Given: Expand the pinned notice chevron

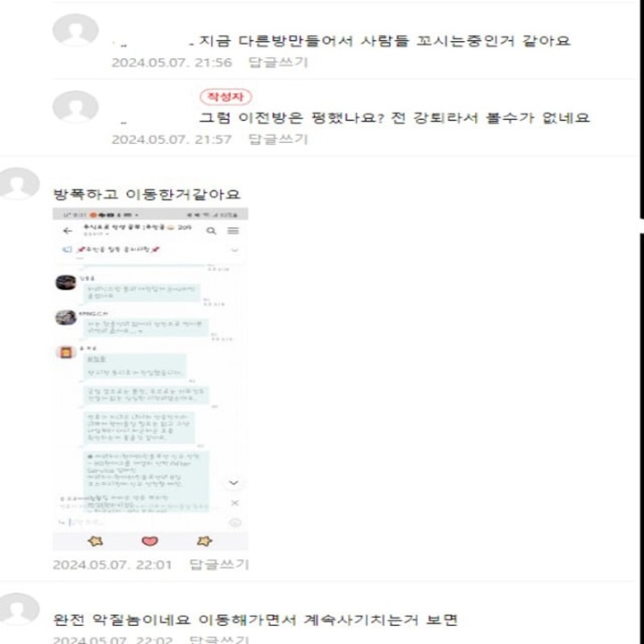Looking at the screenshot, I should coord(235,250).
